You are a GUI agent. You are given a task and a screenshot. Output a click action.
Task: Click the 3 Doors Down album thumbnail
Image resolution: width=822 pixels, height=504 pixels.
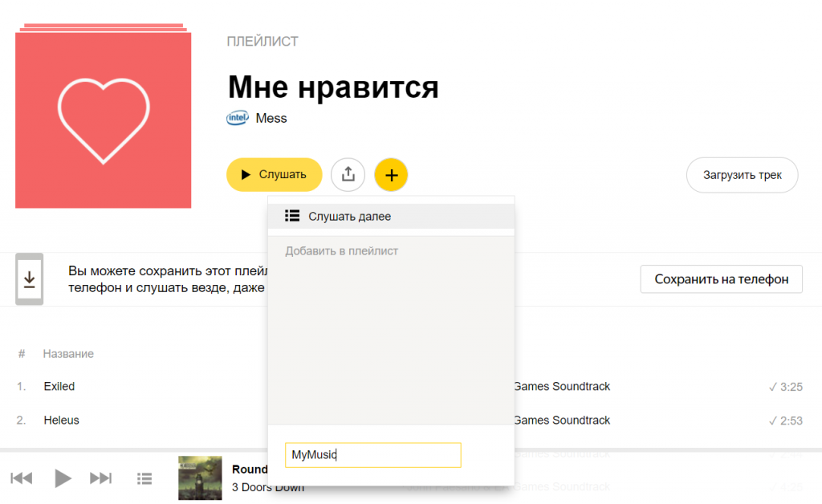200,478
